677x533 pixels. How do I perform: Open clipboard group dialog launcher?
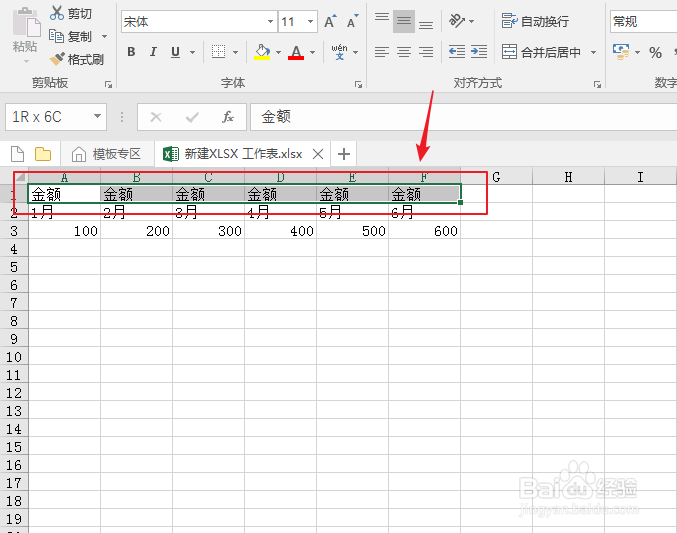pos(108,85)
